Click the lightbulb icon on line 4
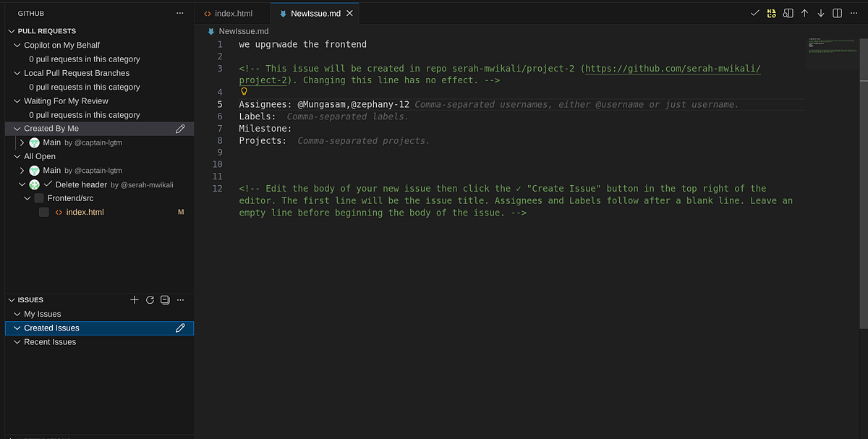This screenshot has height=439, width=868. [x=244, y=92]
